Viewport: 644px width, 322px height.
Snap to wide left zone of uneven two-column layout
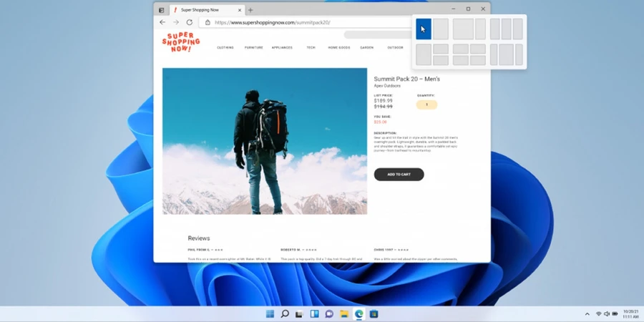coord(463,29)
